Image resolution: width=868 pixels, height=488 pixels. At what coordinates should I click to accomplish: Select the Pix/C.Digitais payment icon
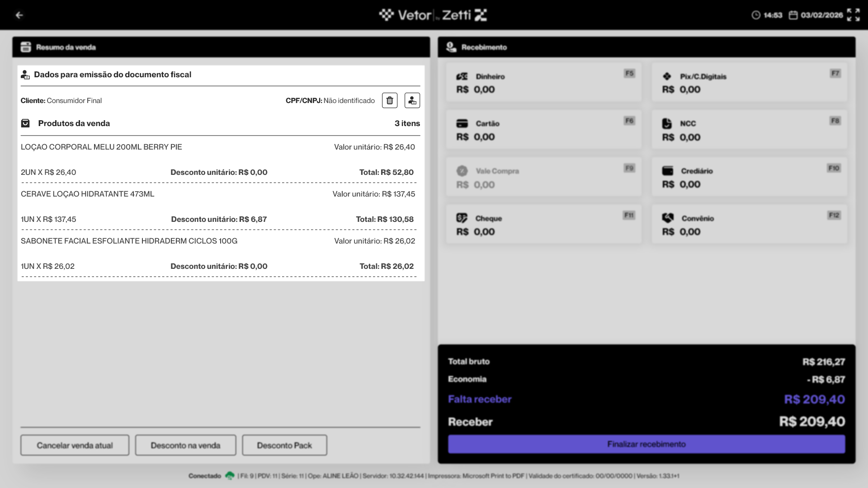[x=667, y=76]
